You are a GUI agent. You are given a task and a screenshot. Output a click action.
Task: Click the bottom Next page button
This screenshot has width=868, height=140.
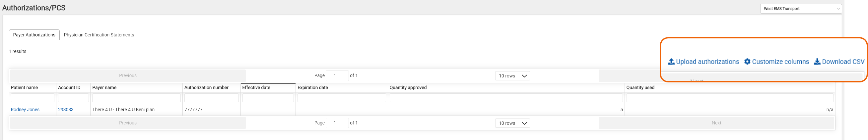(716, 123)
